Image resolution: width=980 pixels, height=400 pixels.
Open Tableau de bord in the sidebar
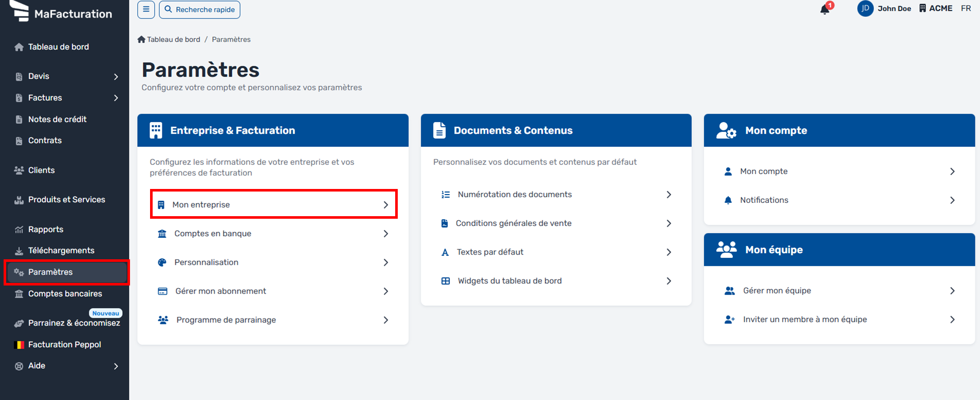[58, 47]
